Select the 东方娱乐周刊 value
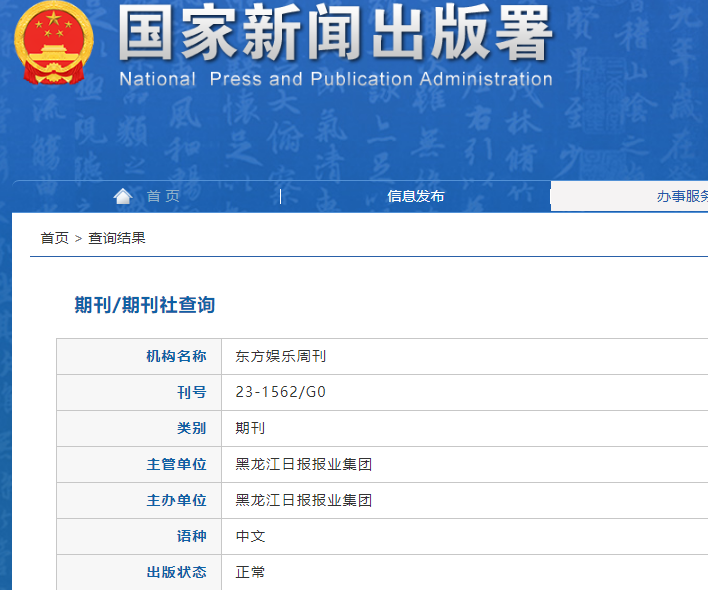Viewport: 708px width, 590px height. pyautogui.click(x=280, y=356)
